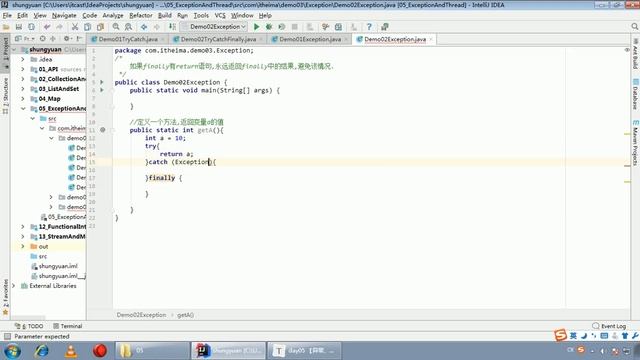Switch to Demo02TryCatchFinally.java tab
Screen dimensions: 640x360
[218, 39]
